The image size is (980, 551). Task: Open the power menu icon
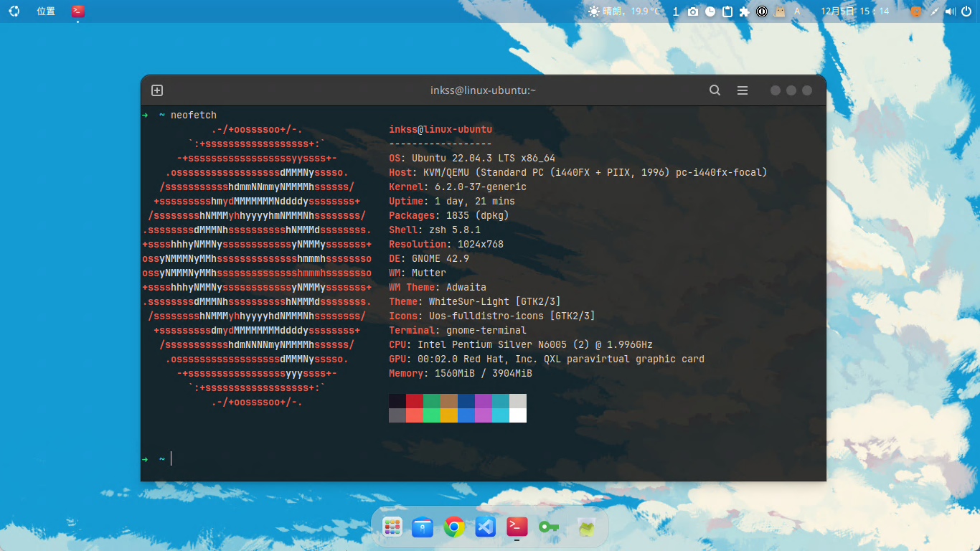(x=966, y=11)
